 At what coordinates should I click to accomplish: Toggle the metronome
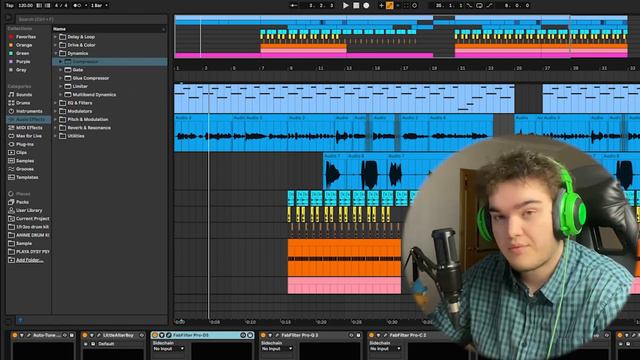click(77, 5)
